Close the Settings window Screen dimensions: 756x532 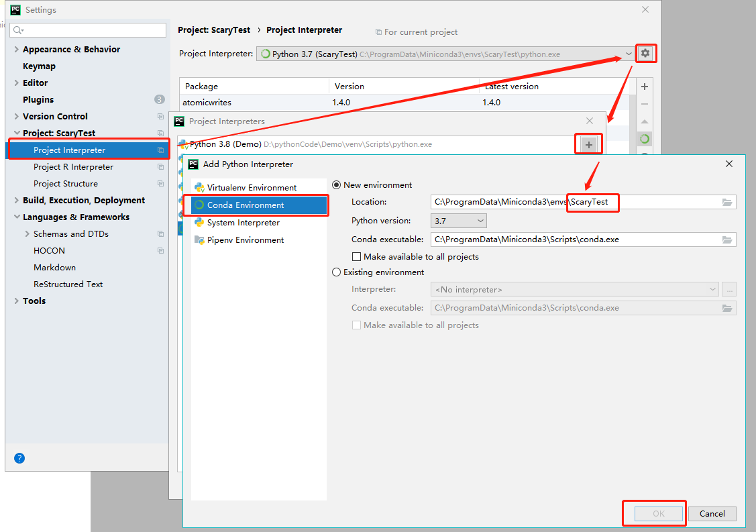(645, 9)
